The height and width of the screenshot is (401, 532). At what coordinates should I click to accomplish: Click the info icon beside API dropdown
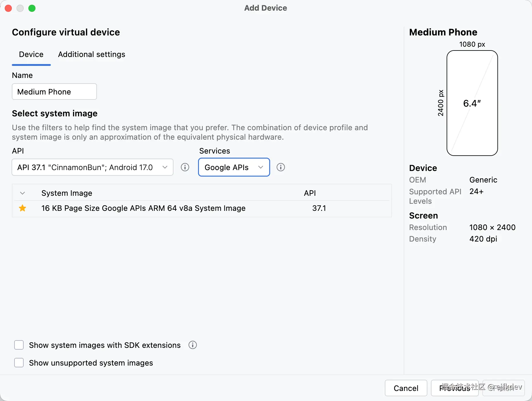(x=185, y=167)
